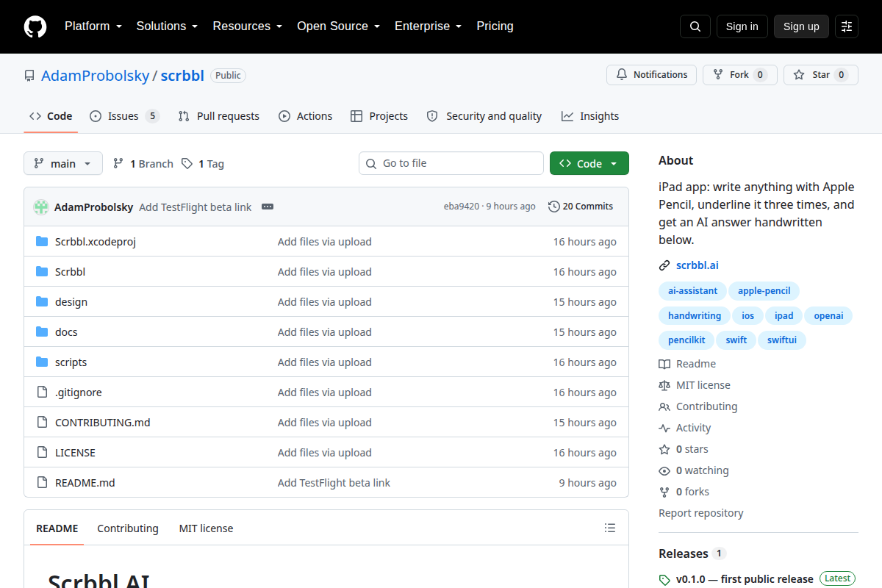Open the Activity link in About
This screenshot has height=588, width=882.
pos(685,428)
